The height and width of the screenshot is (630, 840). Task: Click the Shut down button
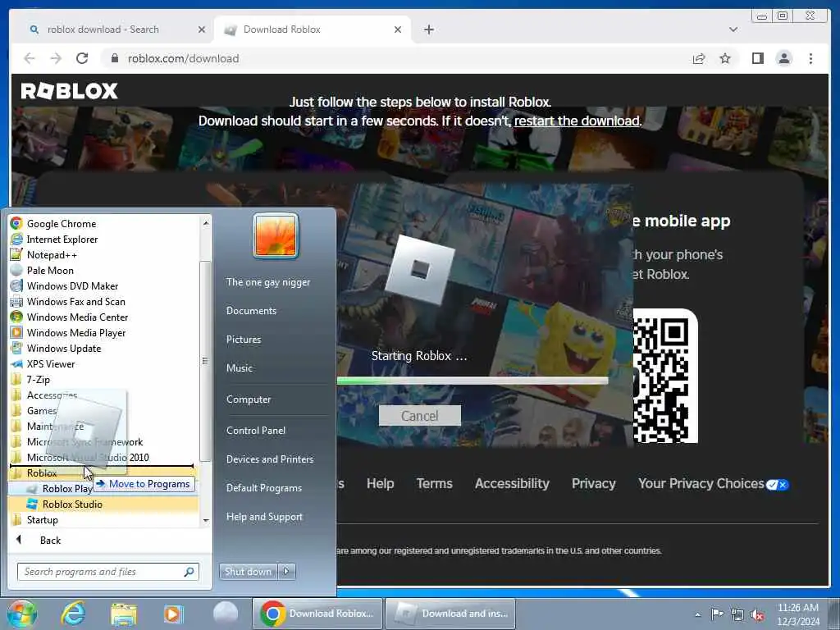coord(248,571)
